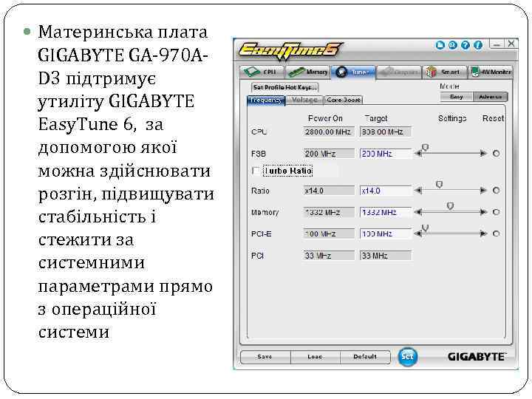Minimize the EasyTune6 window
This screenshot has width=532, height=399.
tap(497, 44)
